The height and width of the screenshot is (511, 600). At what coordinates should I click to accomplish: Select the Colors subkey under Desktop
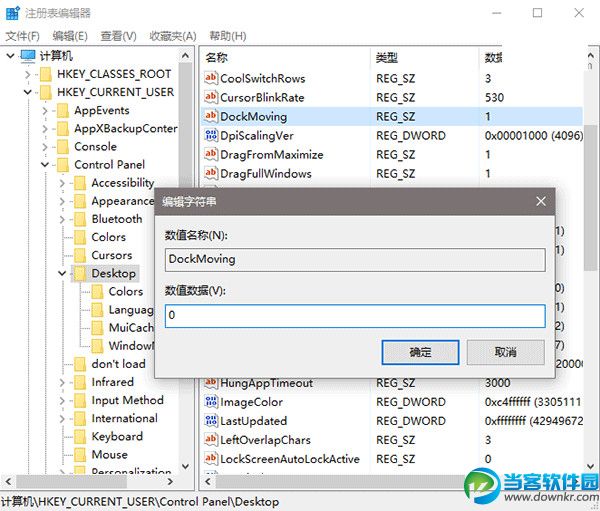[126, 292]
